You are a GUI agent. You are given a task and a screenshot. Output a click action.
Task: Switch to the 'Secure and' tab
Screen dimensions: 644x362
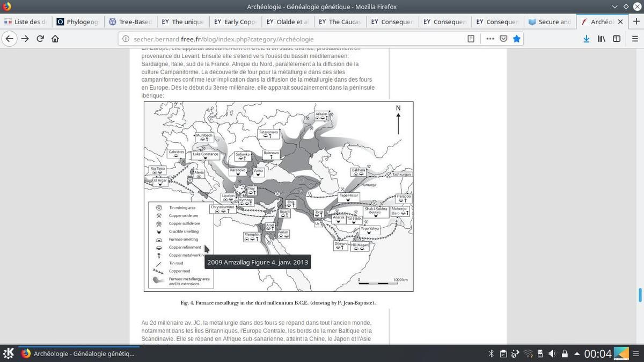point(551,22)
